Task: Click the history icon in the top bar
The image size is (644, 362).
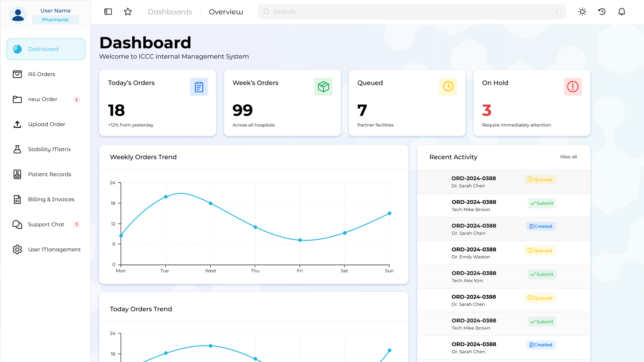Action: (x=602, y=11)
